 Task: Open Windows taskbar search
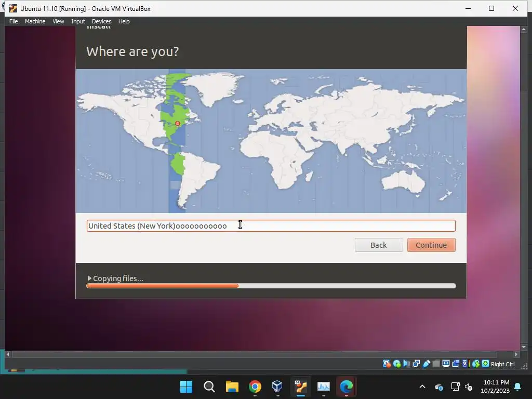click(209, 387)
